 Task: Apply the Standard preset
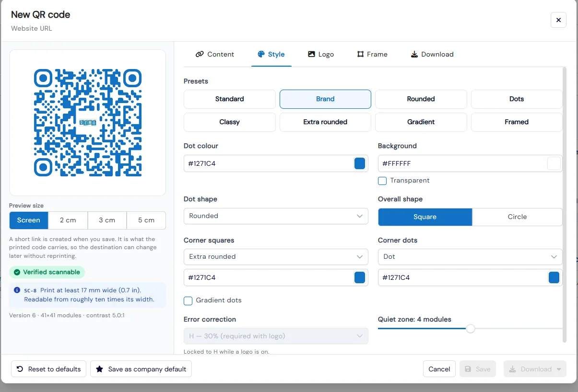(230, 99)
